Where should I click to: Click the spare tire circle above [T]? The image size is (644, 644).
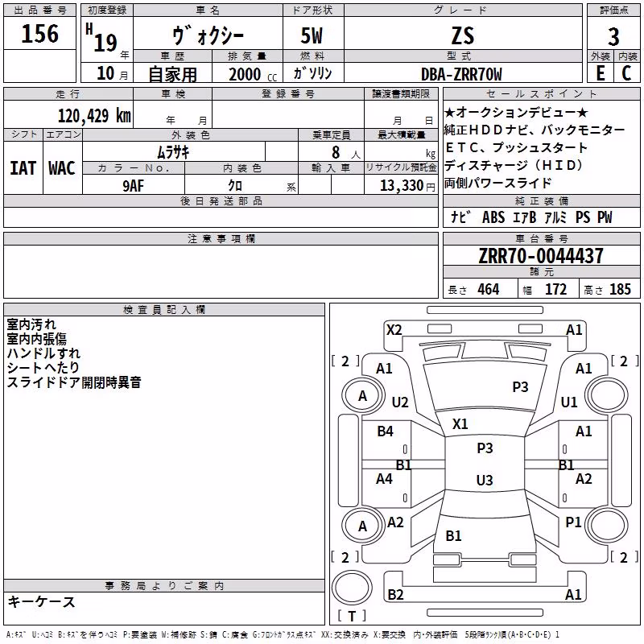[x=352, y=588]
